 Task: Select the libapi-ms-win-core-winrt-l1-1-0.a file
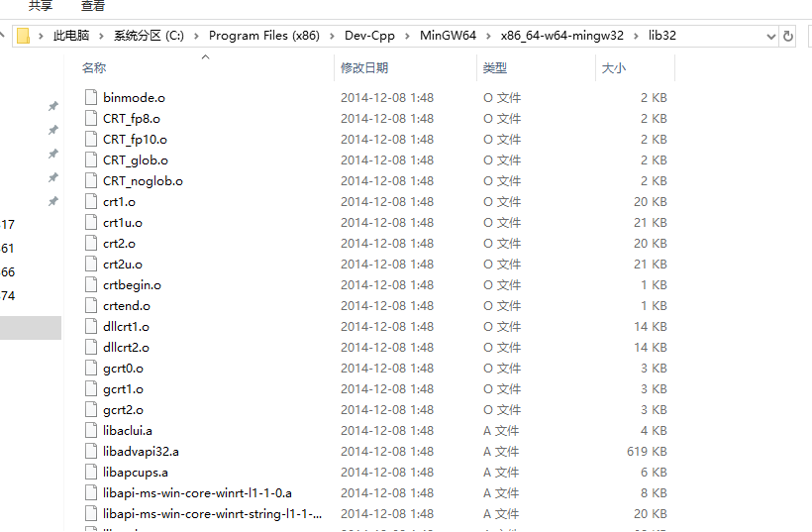click(197, 493)
